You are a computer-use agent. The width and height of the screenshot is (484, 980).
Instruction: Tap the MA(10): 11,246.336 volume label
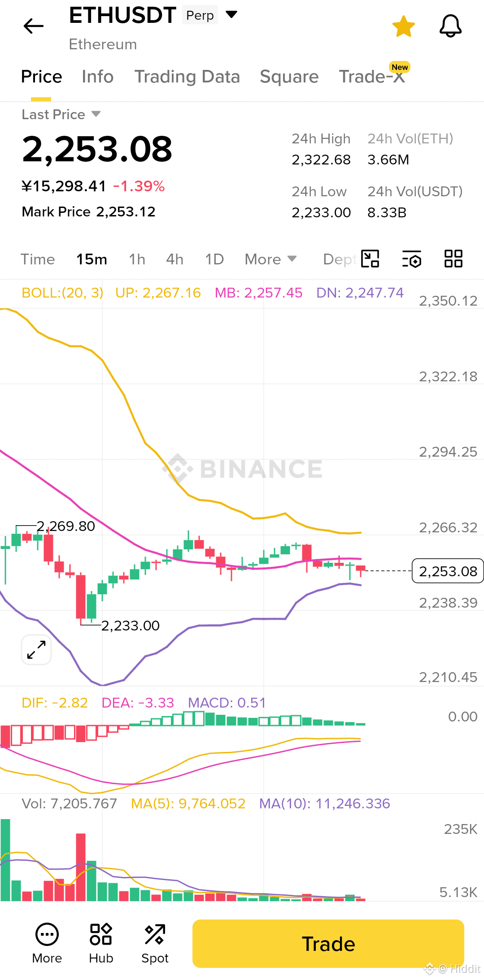325,803
